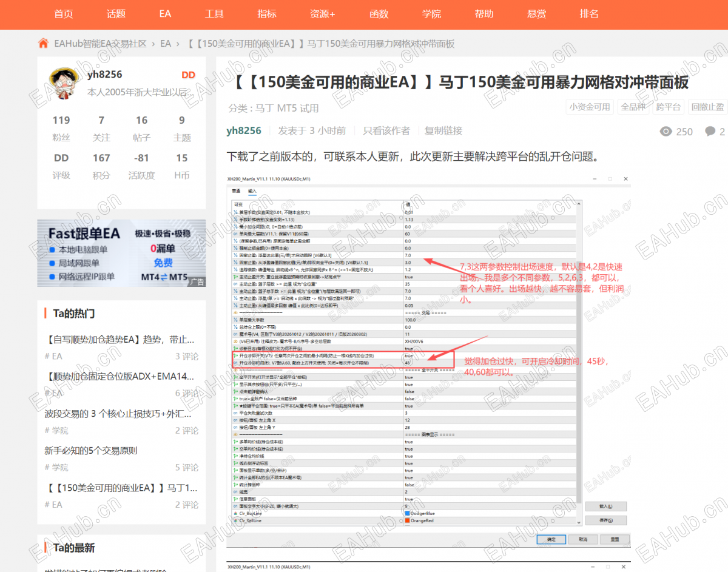Click the 15 H币 stat

click(182, 166)
